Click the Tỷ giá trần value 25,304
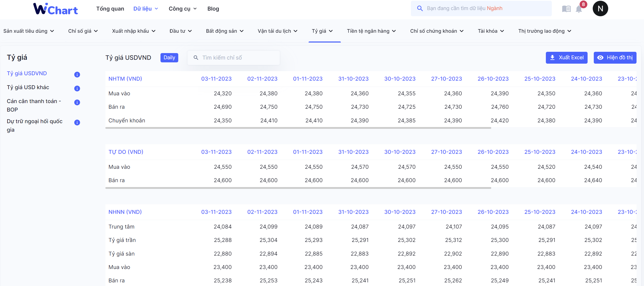 click(268, 240)
